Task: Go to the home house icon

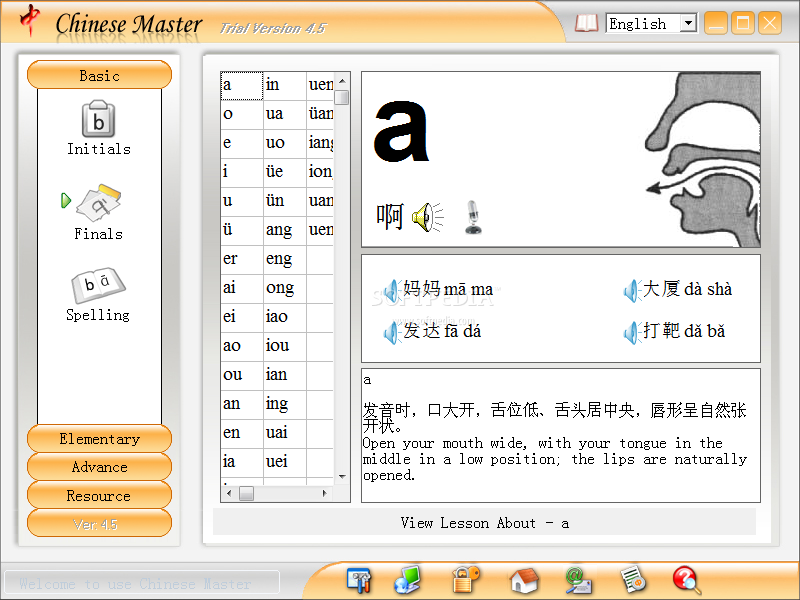Action: point(524,581)
